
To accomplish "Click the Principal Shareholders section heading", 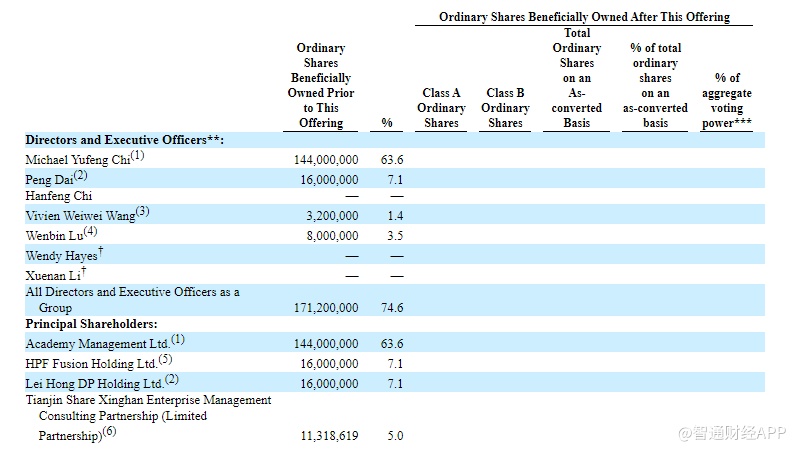I will coord(91,324).
